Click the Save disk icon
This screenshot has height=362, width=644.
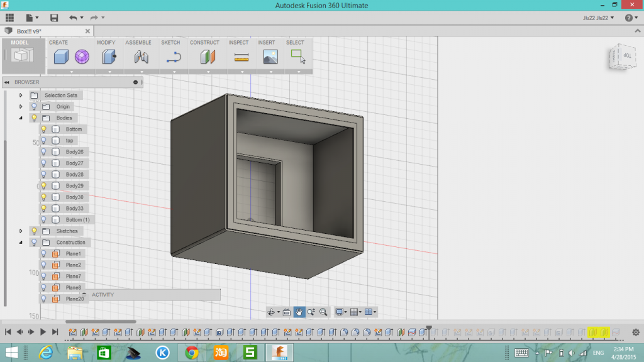54,18
